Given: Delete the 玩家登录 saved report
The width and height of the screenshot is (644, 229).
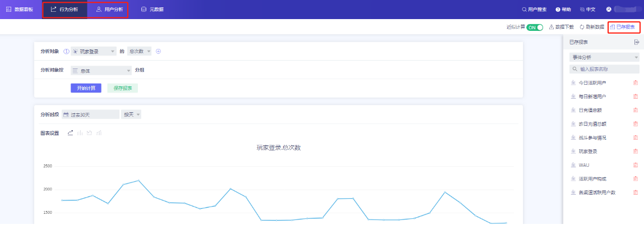Looking at the screenshot, I should pos(635,152).
